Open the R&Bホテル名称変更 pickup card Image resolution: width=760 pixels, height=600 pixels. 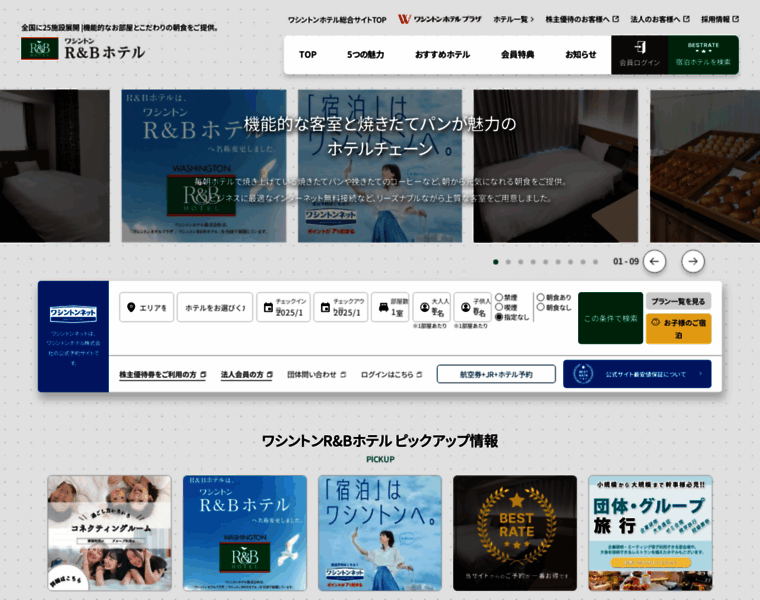(x=245, y=533)
